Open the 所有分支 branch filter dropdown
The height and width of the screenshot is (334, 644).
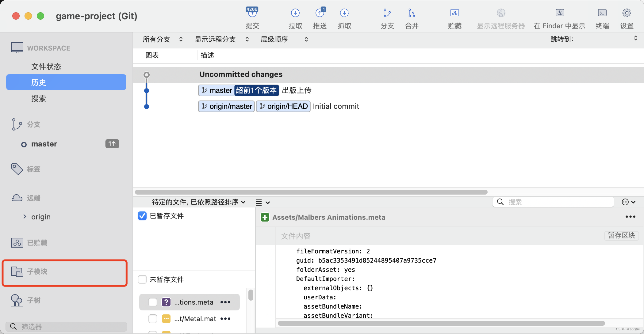coord(163,39)
